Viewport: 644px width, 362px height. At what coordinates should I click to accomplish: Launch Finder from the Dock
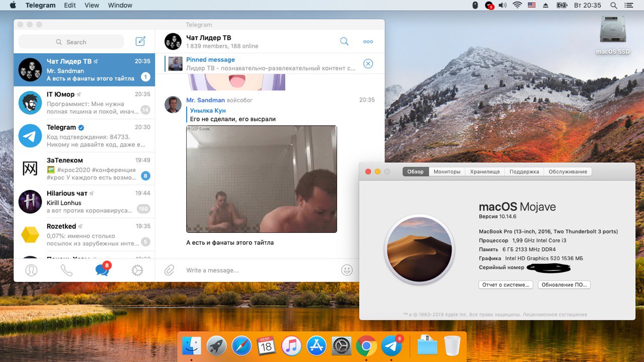[192, 346]
